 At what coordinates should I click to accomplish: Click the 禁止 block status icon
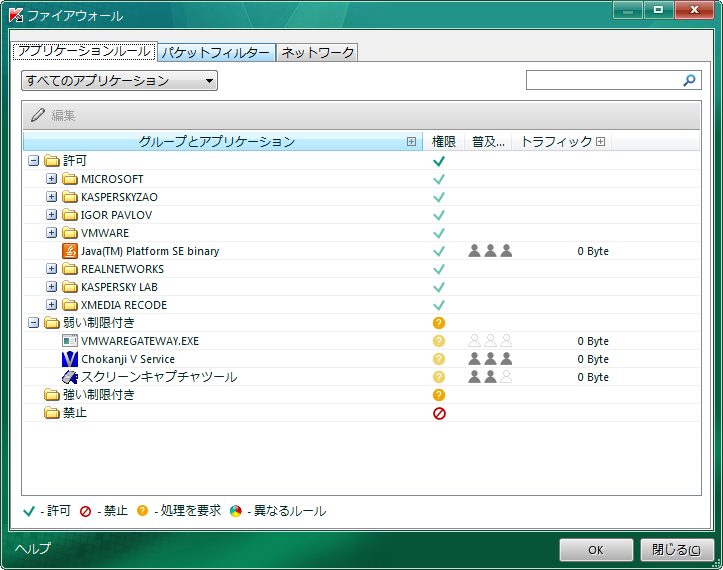[439, 413]
